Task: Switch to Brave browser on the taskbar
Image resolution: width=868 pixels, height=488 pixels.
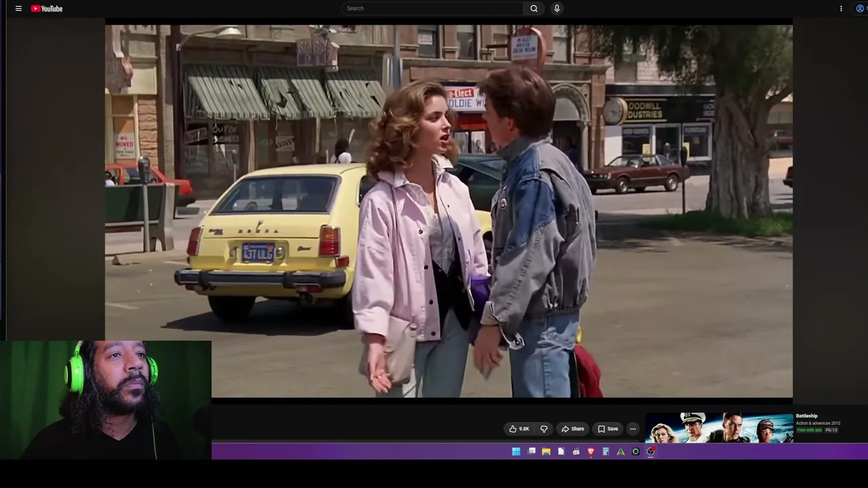Action: click(x=591, y=451)
